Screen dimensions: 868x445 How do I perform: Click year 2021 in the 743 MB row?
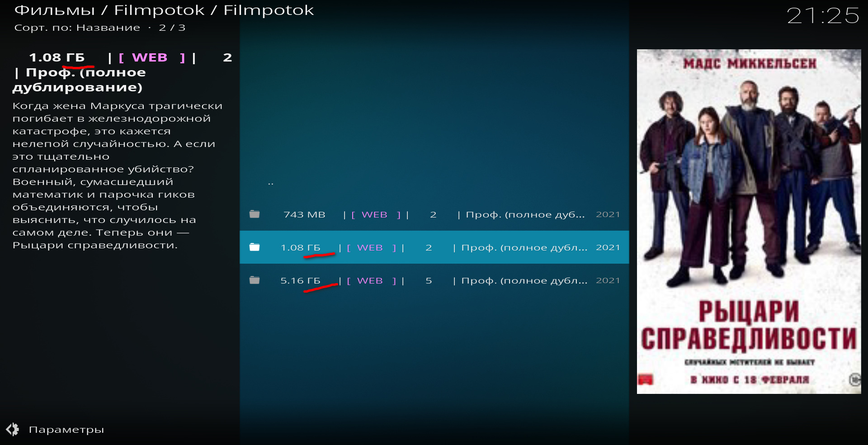click(x=608, y=214)
